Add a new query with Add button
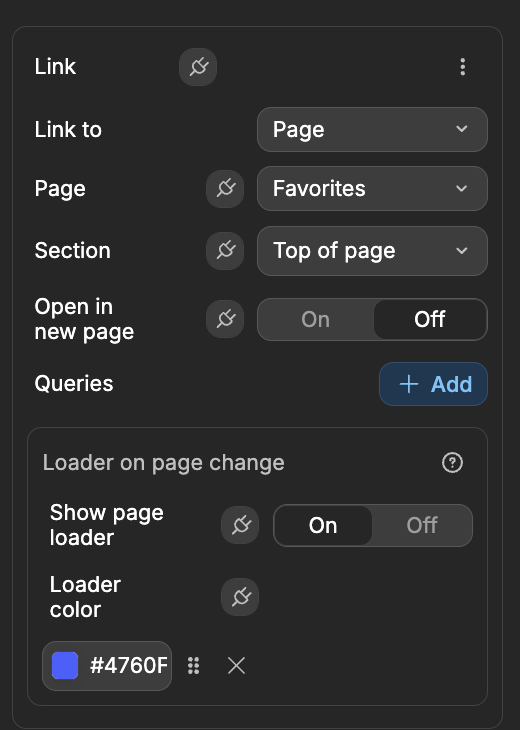Screen dimensions: 520x730 click(x=433, y=384)
